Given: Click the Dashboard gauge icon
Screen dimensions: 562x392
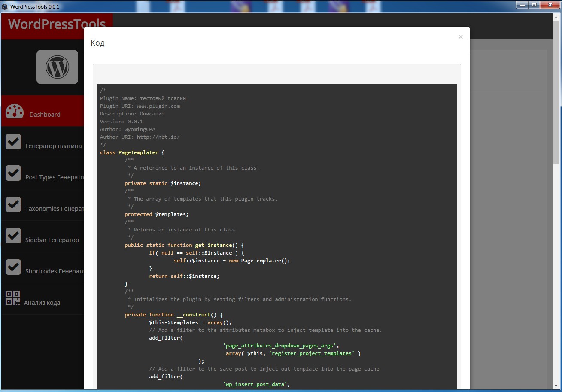Looking at the screenshot, I should 15,111.
